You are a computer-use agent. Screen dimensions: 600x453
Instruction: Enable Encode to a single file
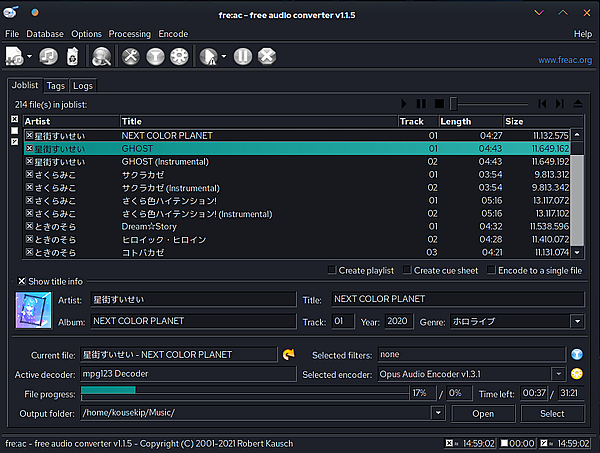491,270
